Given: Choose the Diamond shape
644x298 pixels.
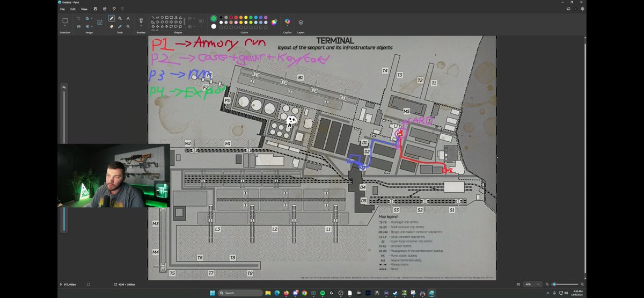Looking at the screenshot, I should (x=158, y=21).
